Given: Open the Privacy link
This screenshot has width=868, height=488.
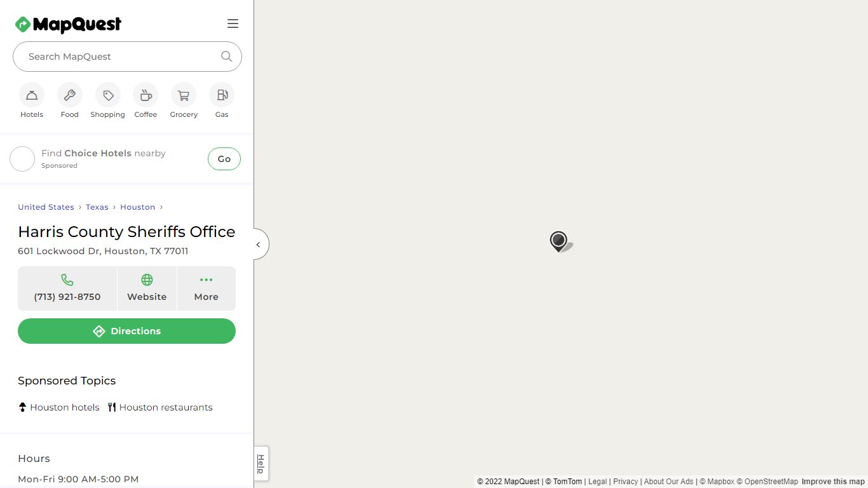Looking at the screenshot, I should coord(625,482).
